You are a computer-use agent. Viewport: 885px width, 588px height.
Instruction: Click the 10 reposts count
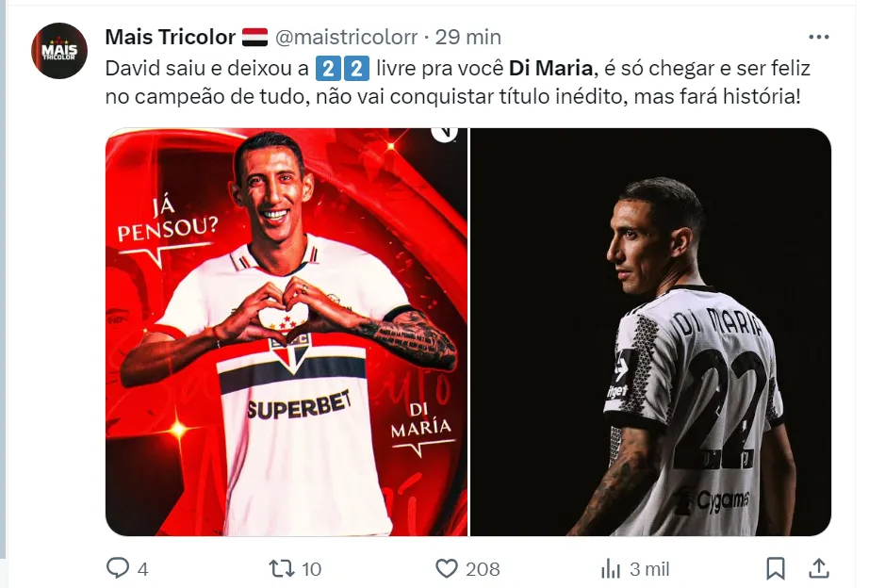click(x=311, y=569)
